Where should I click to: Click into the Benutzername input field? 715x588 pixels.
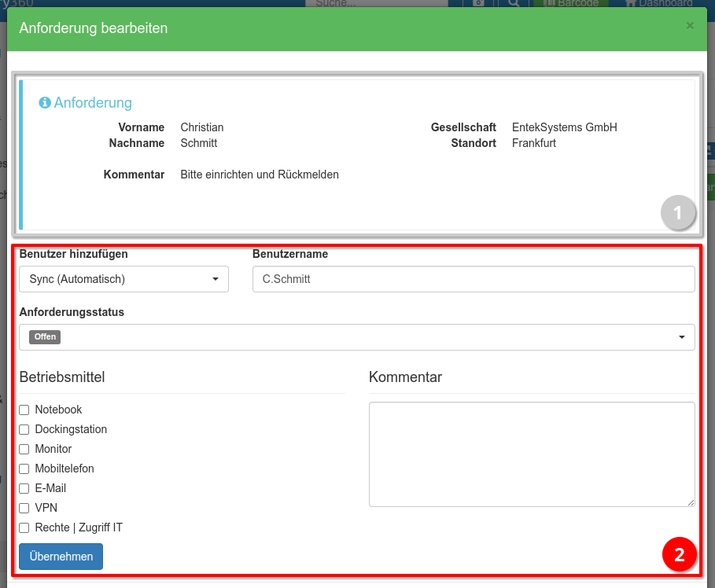(x=473, y=279)
